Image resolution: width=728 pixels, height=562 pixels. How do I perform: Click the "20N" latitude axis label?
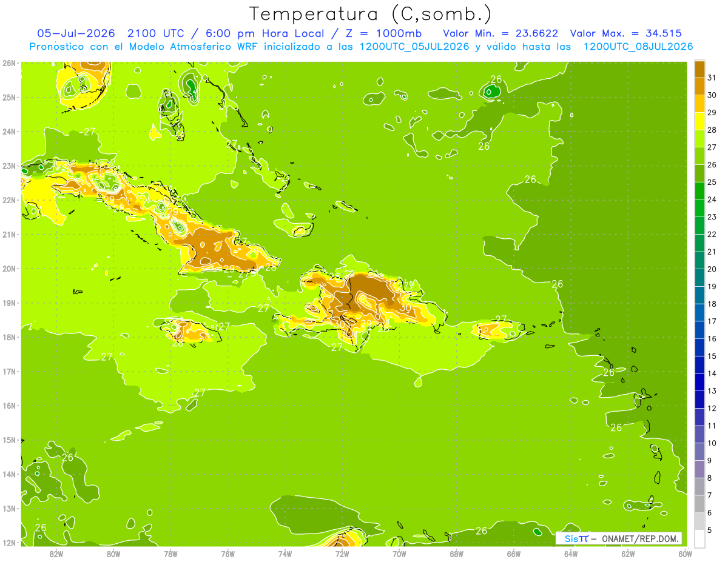click(9, 269)
